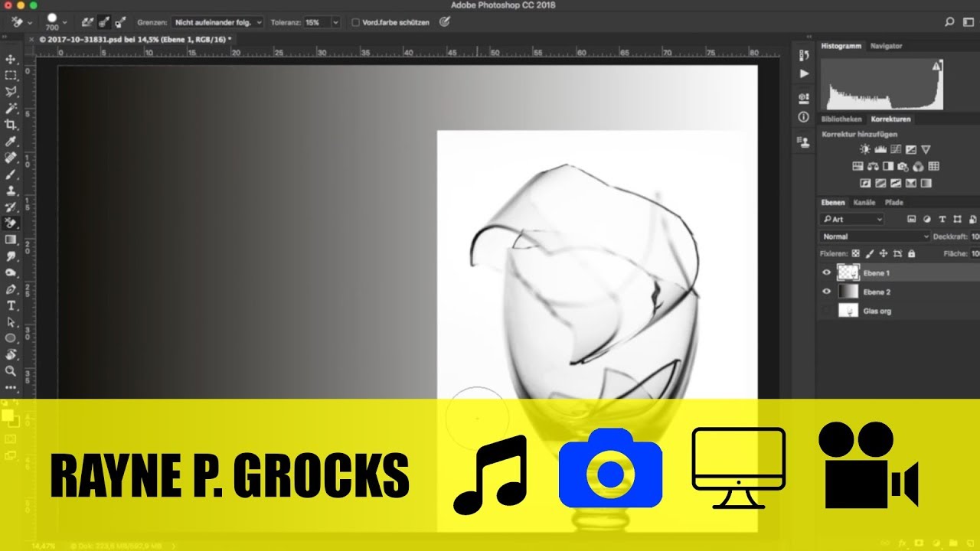Open the Toleranz value dropdown
The image size is (980, 551).
tap(335, 23)
